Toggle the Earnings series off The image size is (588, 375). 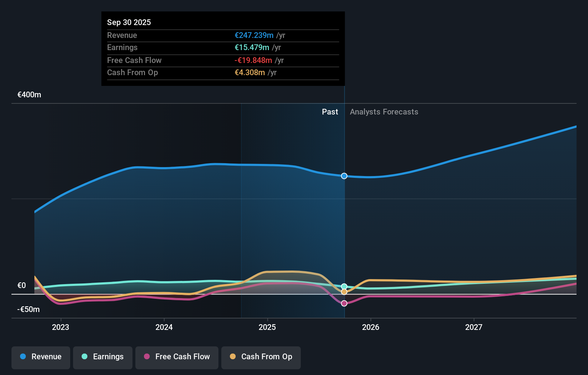pos(102,357)
